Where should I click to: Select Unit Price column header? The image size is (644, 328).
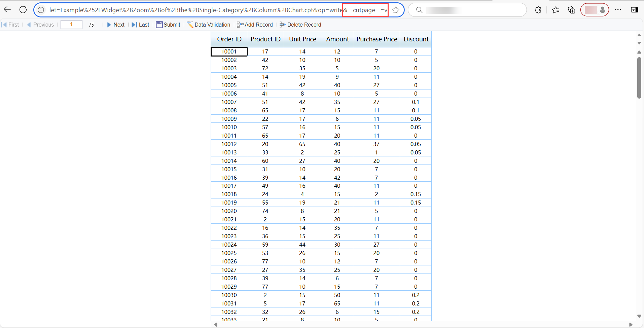pyautogui.click(x=302, y=39)
